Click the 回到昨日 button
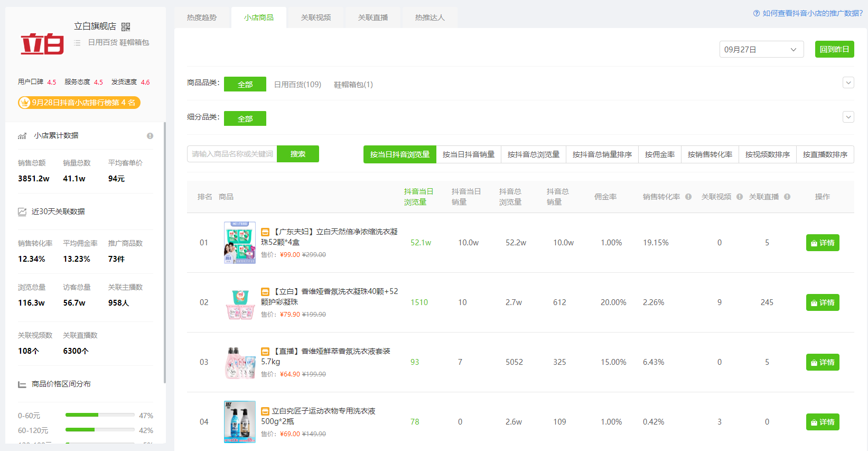This screenshot has width=868, height=451. pyautogui.click(x=835, y=49)
